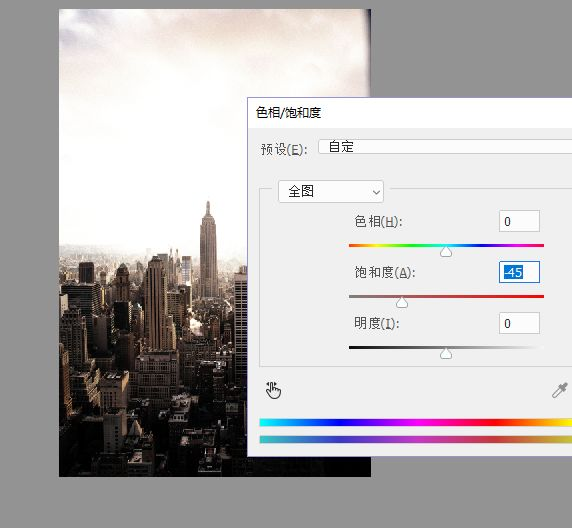
Task: Click the saturation slider handle
Action: coord(402,302)
